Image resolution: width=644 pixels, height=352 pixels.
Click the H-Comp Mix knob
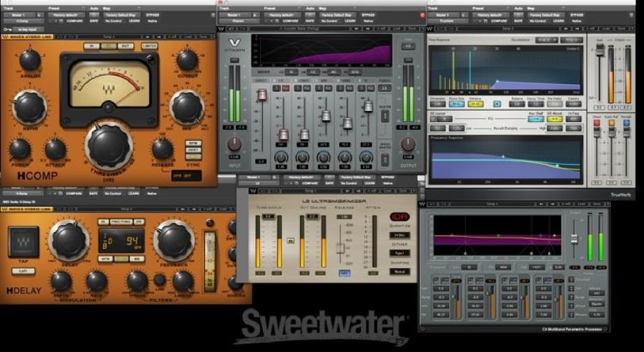(187, 107)
